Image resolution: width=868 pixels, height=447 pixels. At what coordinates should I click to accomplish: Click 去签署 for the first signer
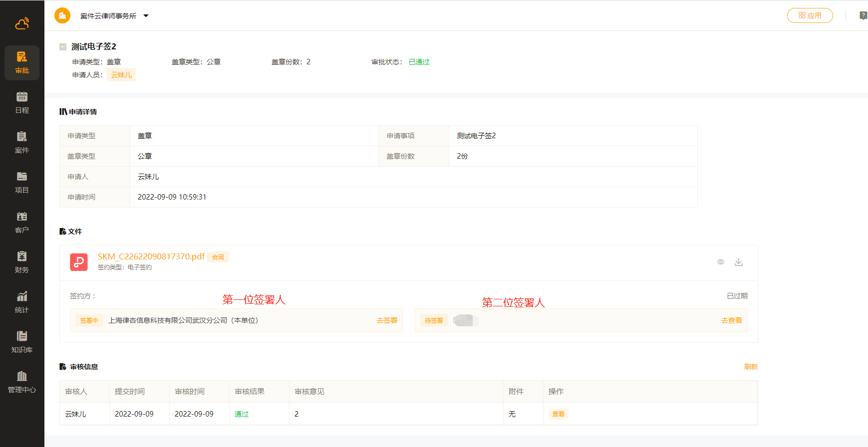pyautogui.click(x=387, y=320)
